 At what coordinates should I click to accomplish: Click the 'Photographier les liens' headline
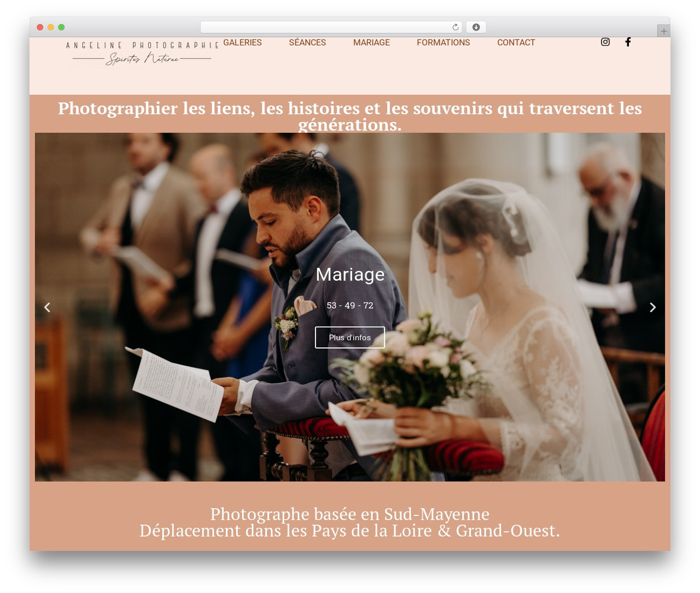350,117
